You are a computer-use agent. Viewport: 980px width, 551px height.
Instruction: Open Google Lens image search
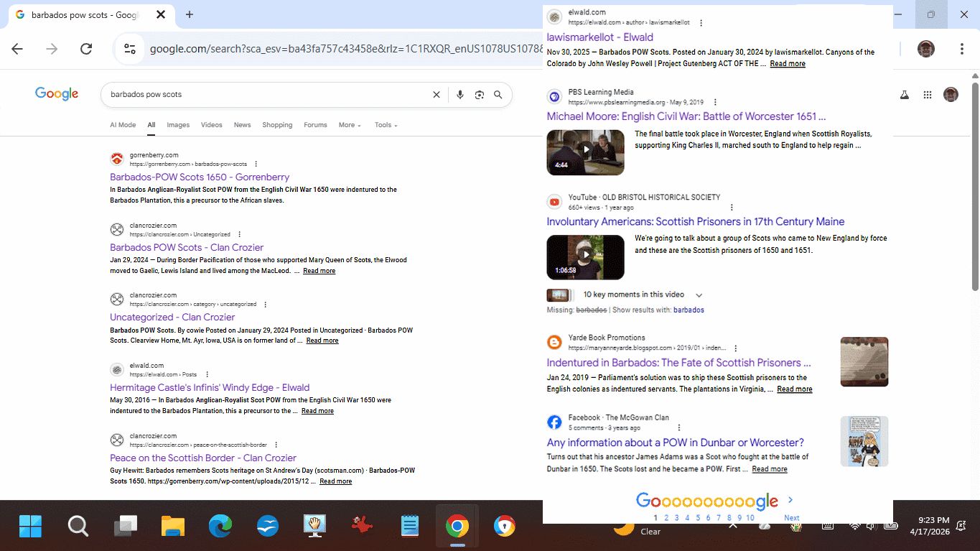coord(479,95)
